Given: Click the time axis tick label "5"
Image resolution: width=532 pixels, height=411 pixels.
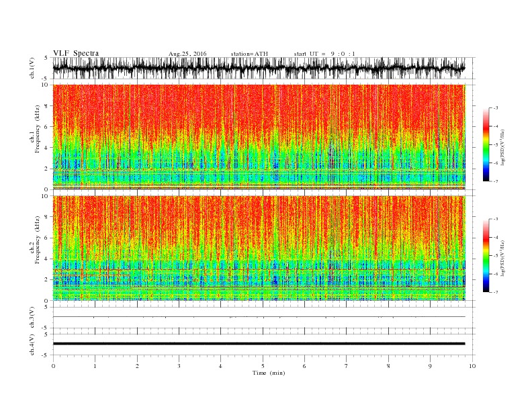Looking at the screenshot, I should 263,366.
